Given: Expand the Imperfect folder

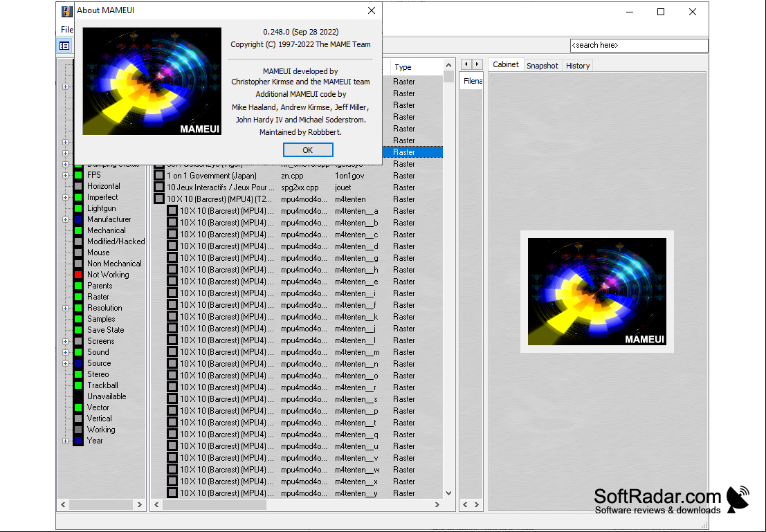Looking at the screenshot, I should (66, 197).
